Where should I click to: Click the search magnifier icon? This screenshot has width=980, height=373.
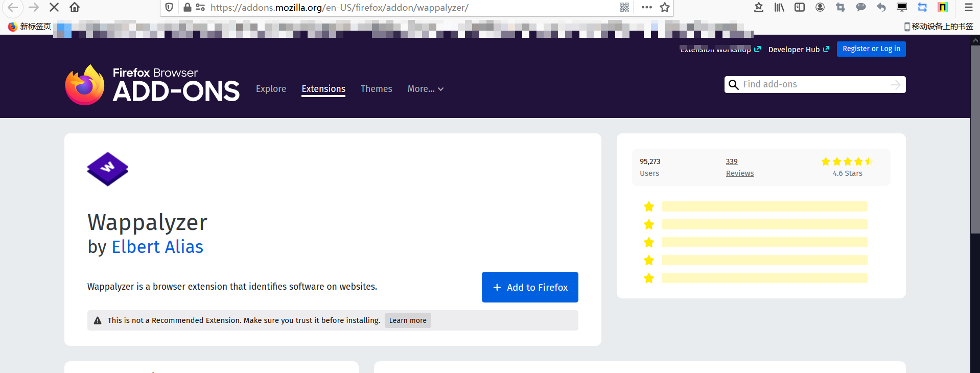click(x=733, y=85)
